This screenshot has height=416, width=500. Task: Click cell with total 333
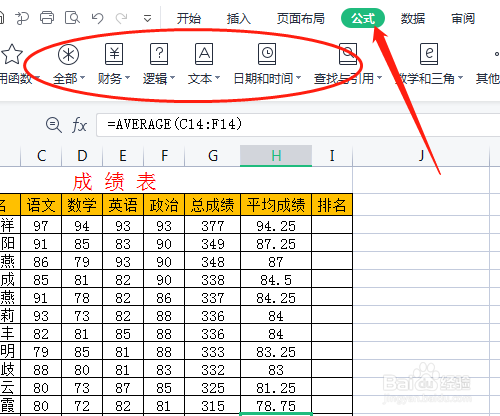coord(212,352)
